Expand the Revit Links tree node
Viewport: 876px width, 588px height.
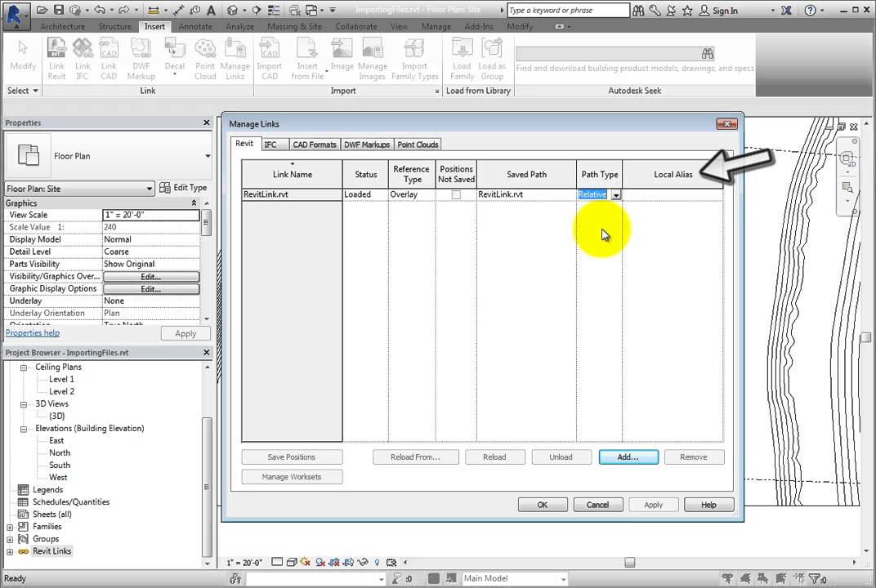point(10,552)
